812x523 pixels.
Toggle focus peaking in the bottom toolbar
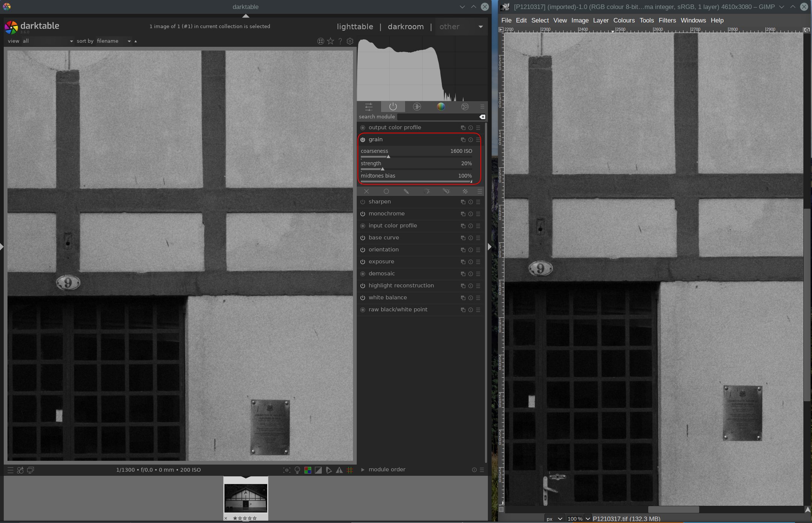click(x=286, y=470)
